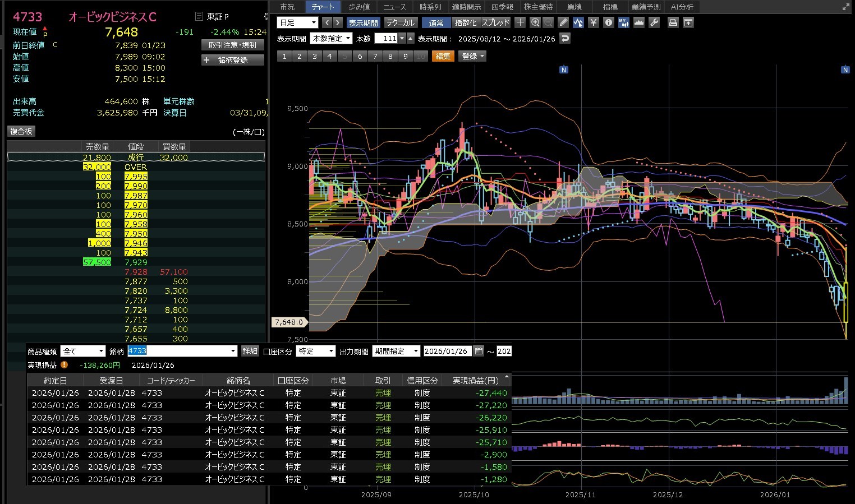Open the 四季報 tab

pos(502,7)
